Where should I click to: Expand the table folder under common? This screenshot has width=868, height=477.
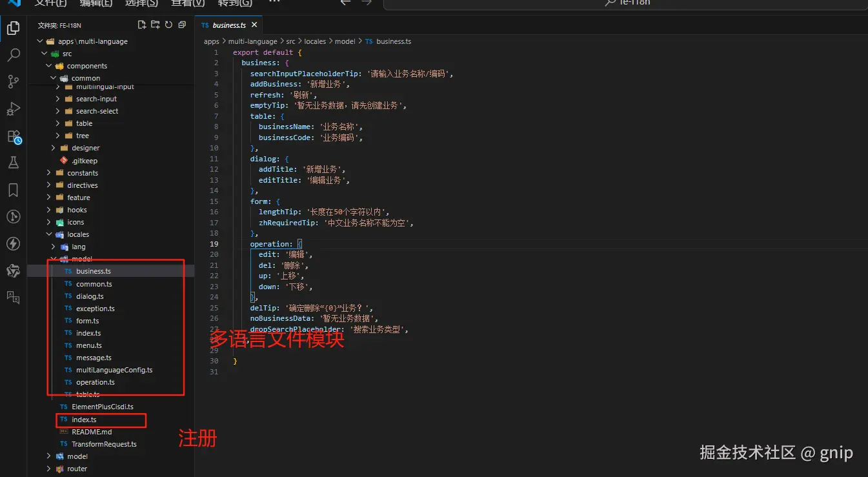click(57, 123)
